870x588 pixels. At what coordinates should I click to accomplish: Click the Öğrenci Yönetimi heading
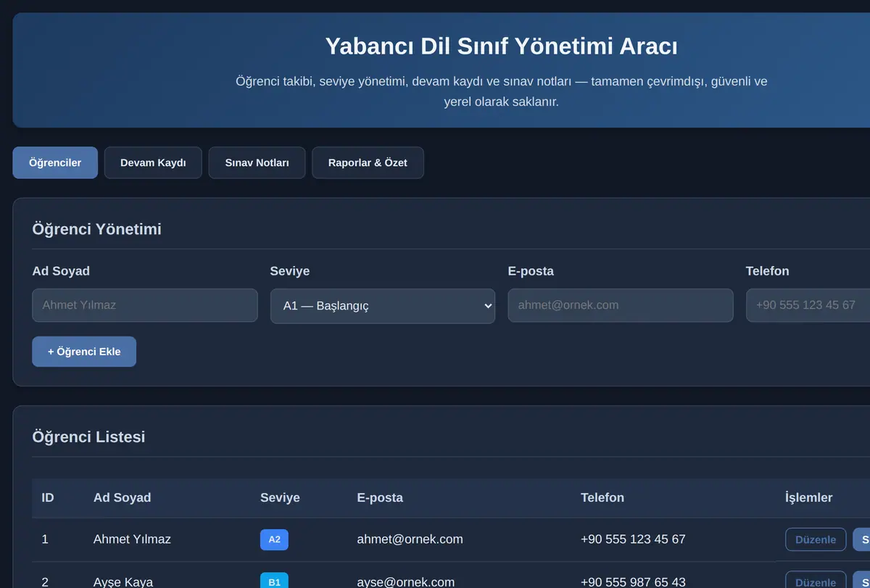96,229
